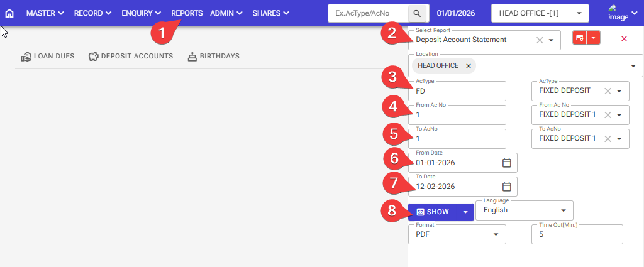
Task: Open the Loan Dues tab
Action: (48, 57)
